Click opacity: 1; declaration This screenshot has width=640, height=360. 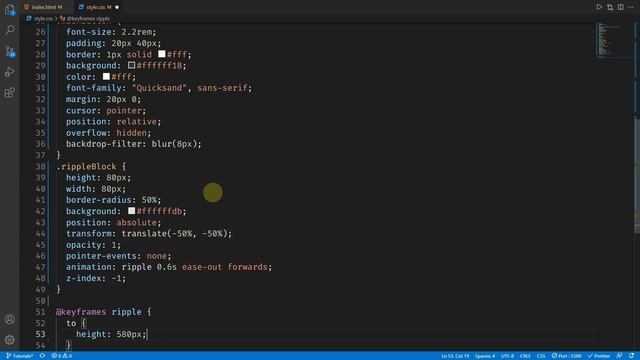[x=93, y=245]
